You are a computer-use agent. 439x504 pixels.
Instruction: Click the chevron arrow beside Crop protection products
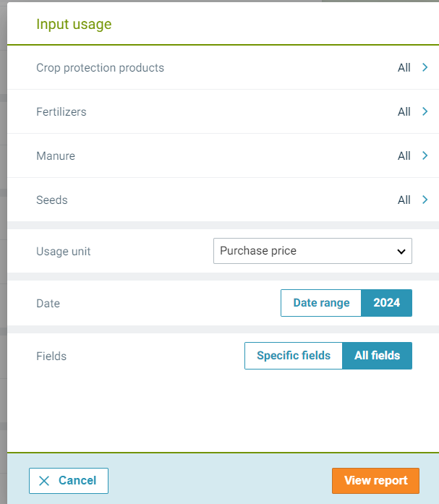(425, 68)
